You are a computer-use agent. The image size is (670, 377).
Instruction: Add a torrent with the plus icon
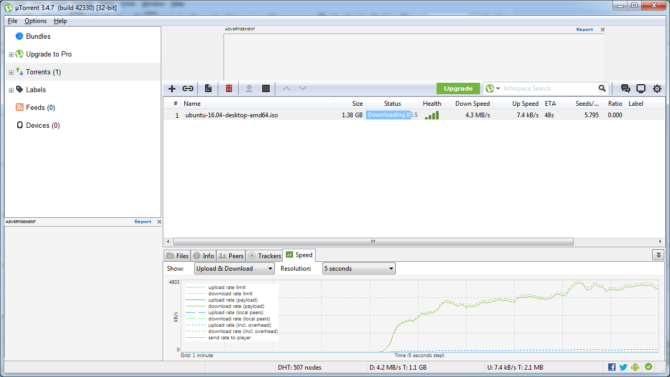coord(172,88)
